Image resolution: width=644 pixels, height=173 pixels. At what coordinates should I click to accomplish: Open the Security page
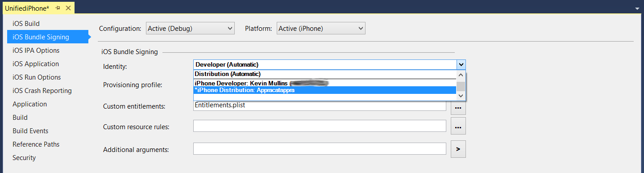(24, 157)
